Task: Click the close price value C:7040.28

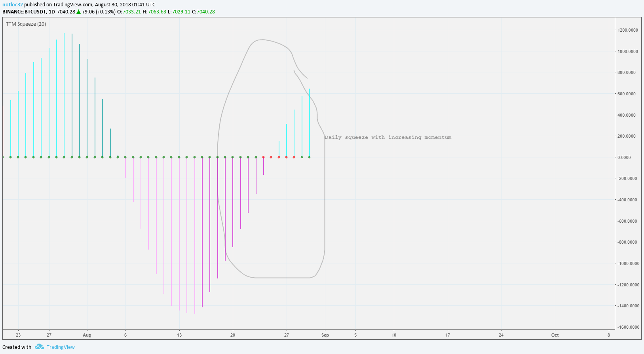Action: (203, 12)
